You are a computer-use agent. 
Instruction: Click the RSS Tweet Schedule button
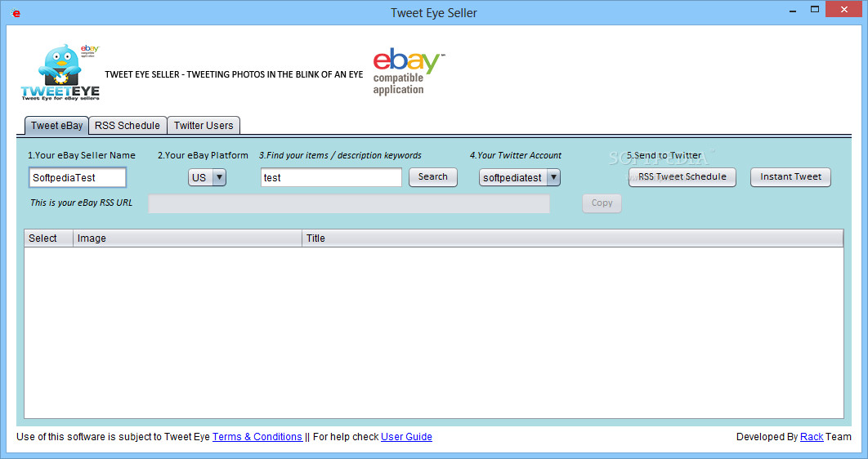(682, 177)
